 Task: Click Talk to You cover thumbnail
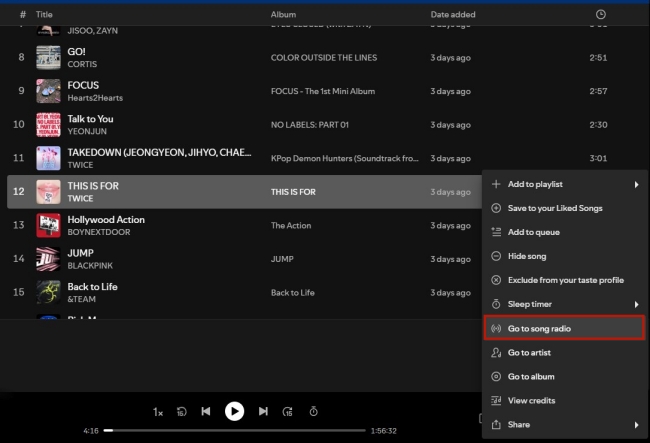tap(48, 125)
